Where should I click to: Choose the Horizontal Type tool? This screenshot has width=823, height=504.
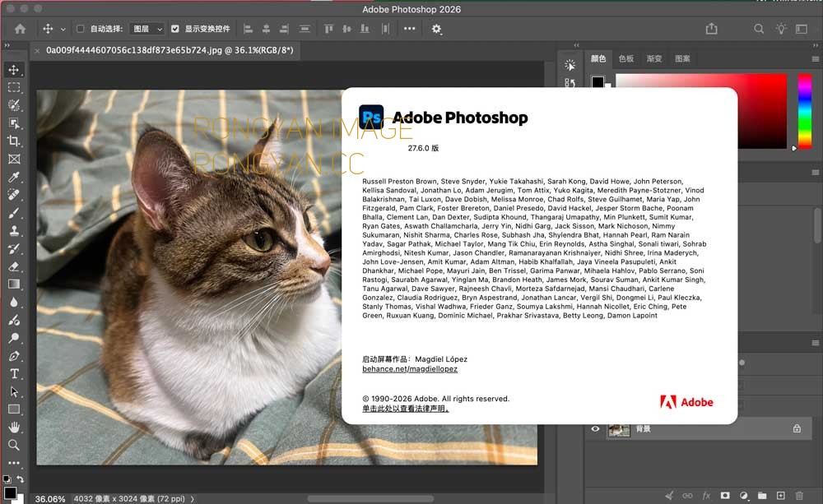(x=14, y=374)
